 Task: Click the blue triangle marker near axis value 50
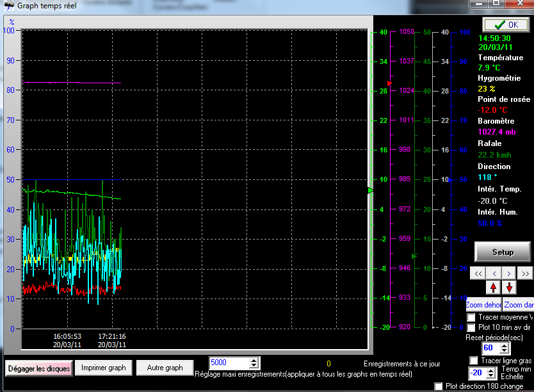pos(451,180)
